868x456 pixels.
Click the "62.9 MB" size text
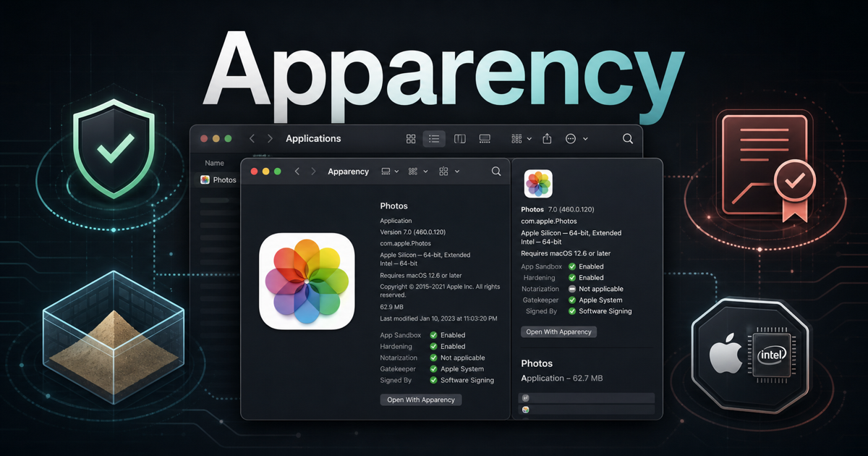(x=391, y=307)
